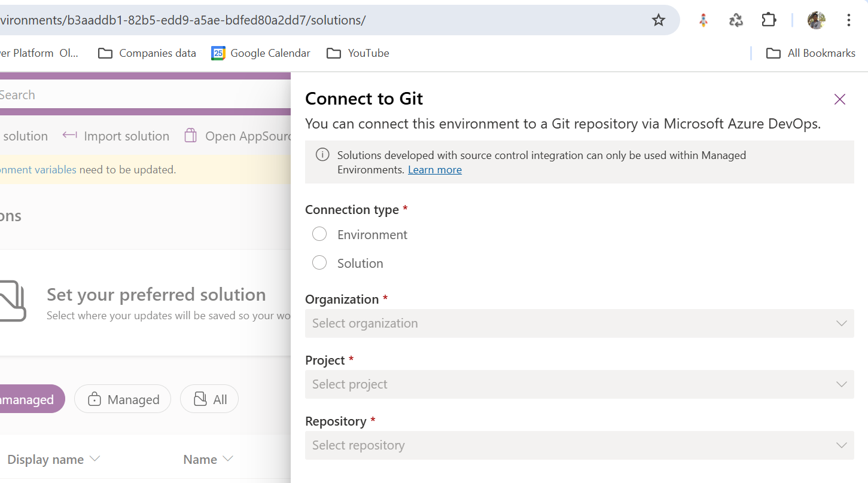Image resolution: width=868 pixels, height=483 pixels.
Task: Open the Companies data bookmark folder
Action: [147, 53]
